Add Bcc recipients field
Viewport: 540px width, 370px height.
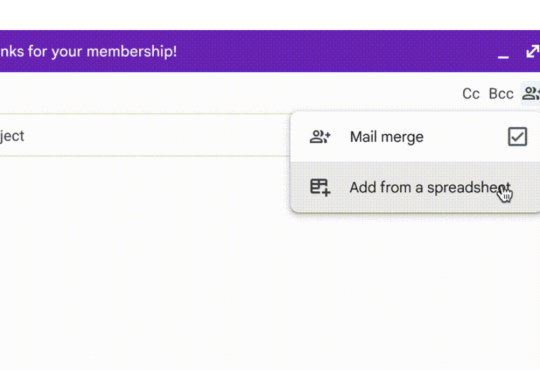point(501,94)
